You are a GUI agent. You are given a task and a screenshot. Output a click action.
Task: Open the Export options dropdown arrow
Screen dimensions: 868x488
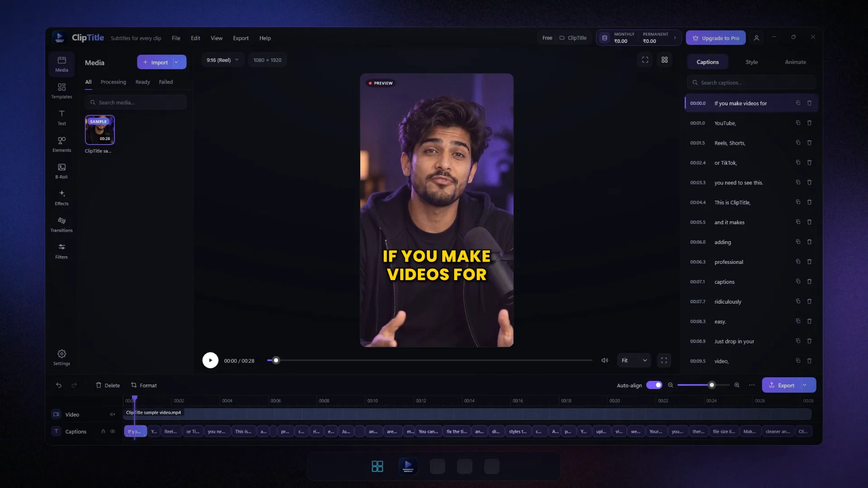pos(805,385)
